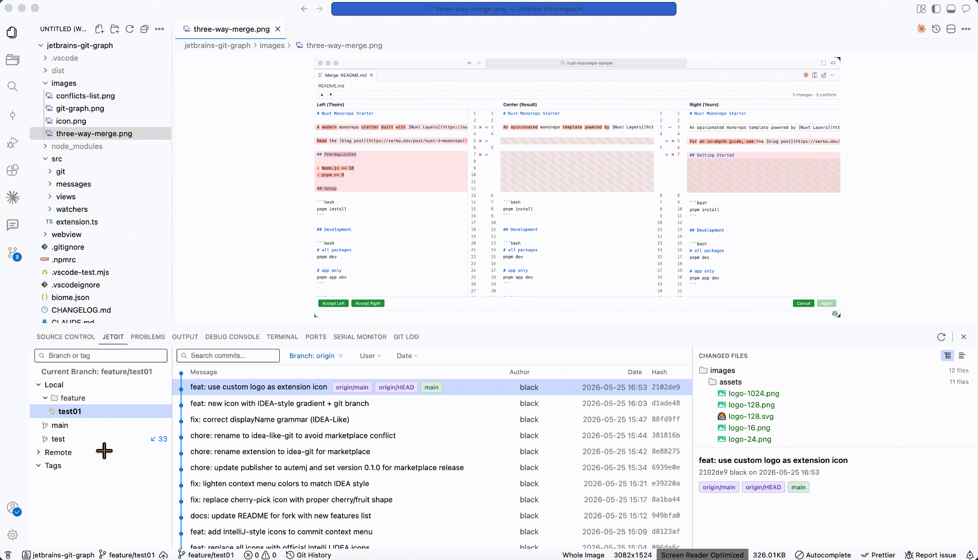The image size is (978, 560).
Task: Open the Chat view in activity bar
Action: 12,225
